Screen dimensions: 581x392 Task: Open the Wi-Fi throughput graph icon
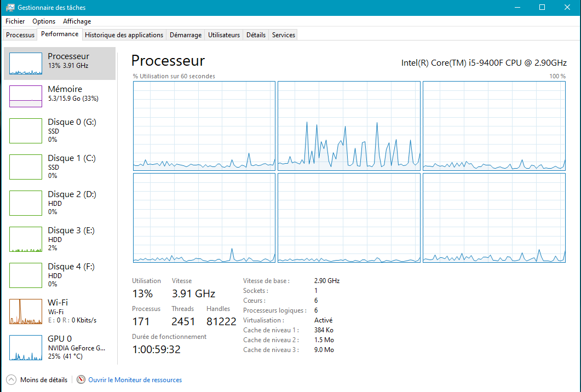26,312
